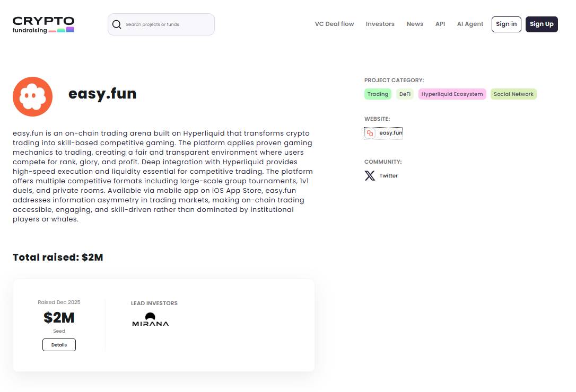
Task: Open the News section
Action: 415,24
